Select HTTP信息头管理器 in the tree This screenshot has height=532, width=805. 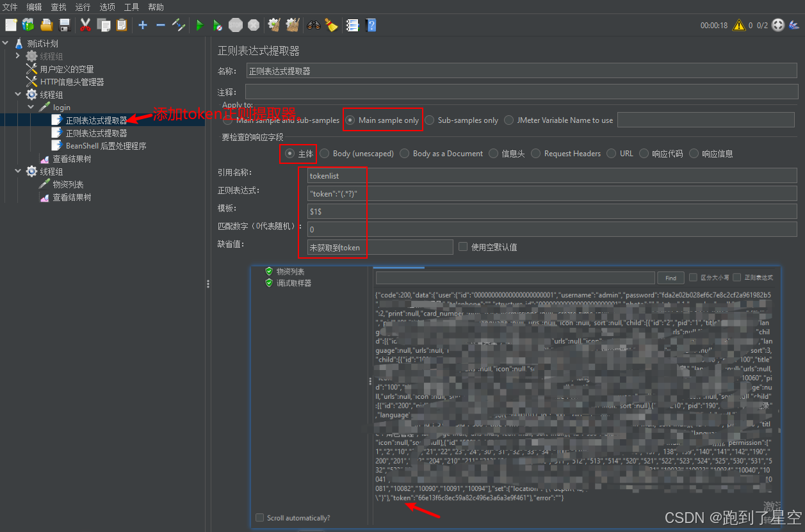click(x=72, y=82)
